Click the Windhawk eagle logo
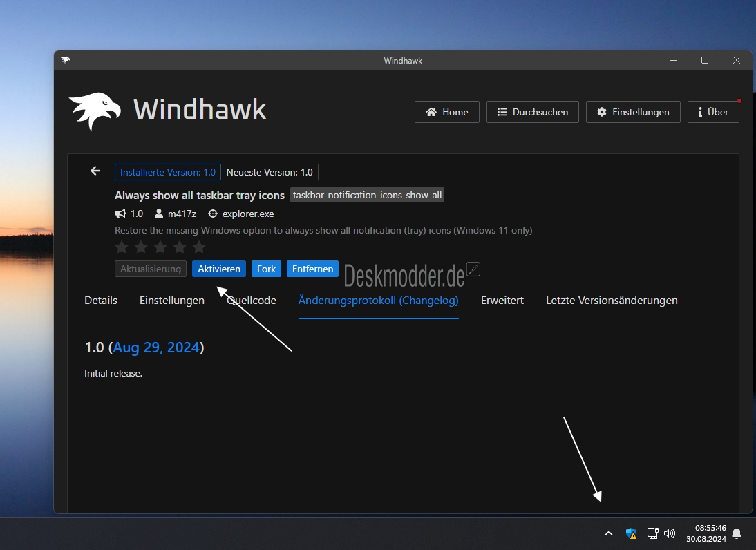Screen dimensions: 756x550 click(x=95, y=111)
